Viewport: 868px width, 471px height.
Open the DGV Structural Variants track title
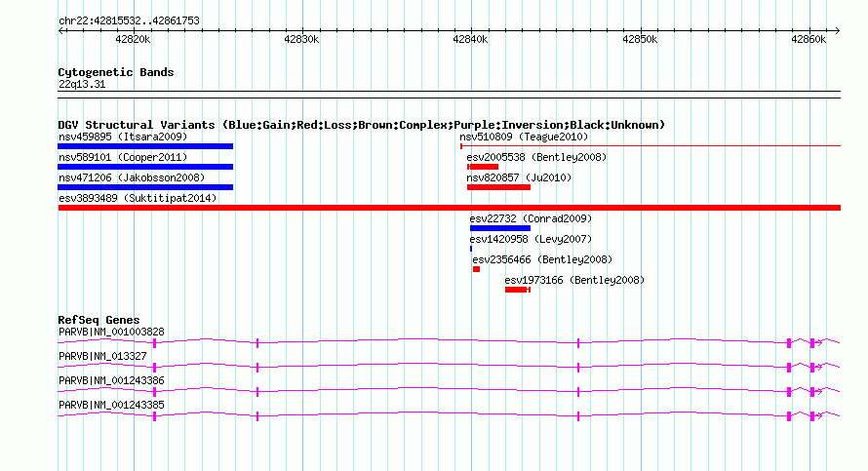(x=362, y=125)
